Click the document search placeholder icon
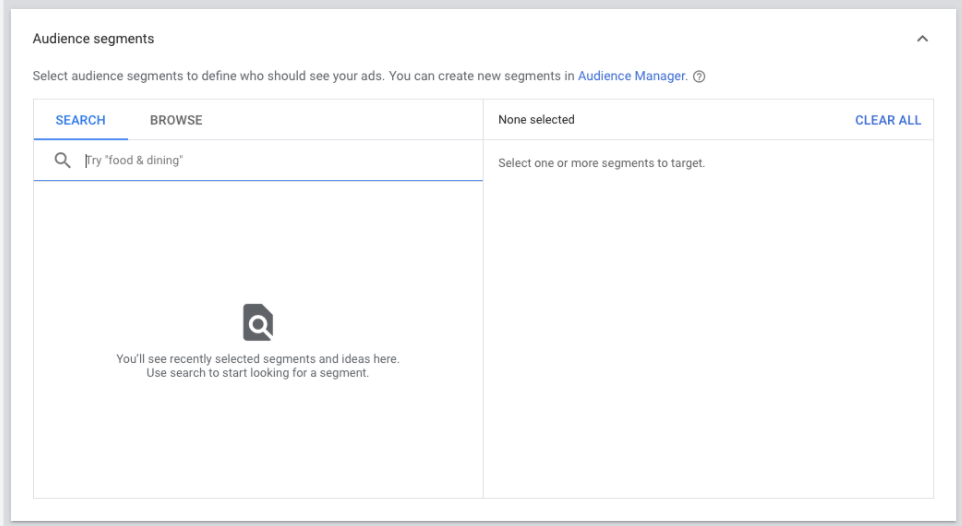The height and width of the screenshot is (526, 962). pos(258,322)
